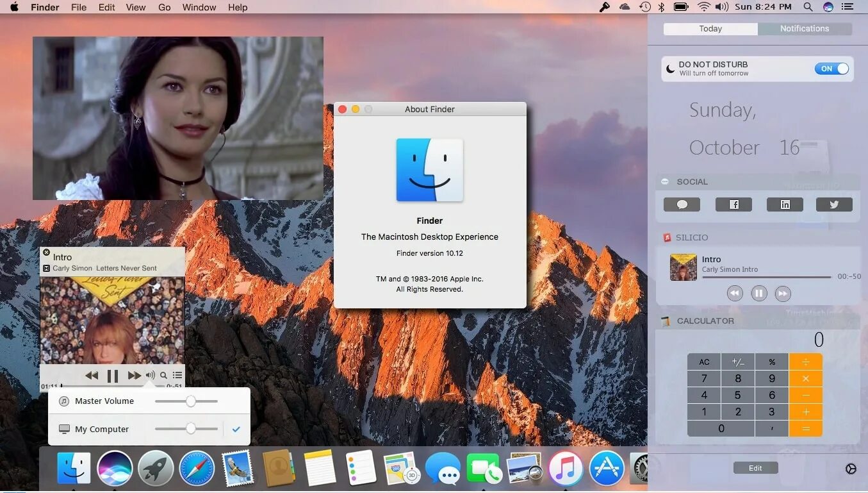Screen dimensions: 868x493
Task: Open iTunes music note in Dock
Action: [566, 467]
